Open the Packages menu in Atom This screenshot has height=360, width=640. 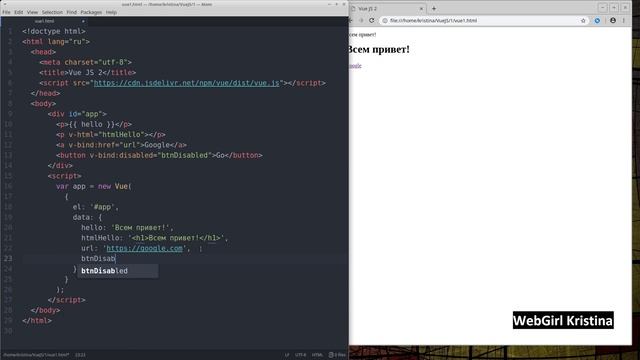(91, 12)
